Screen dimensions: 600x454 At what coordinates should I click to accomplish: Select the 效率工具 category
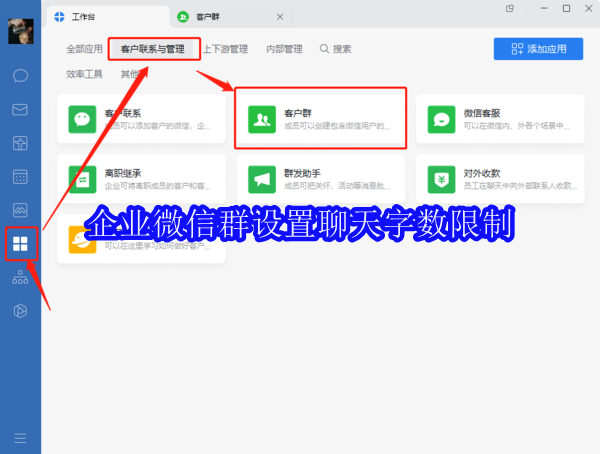click(84, 74)
